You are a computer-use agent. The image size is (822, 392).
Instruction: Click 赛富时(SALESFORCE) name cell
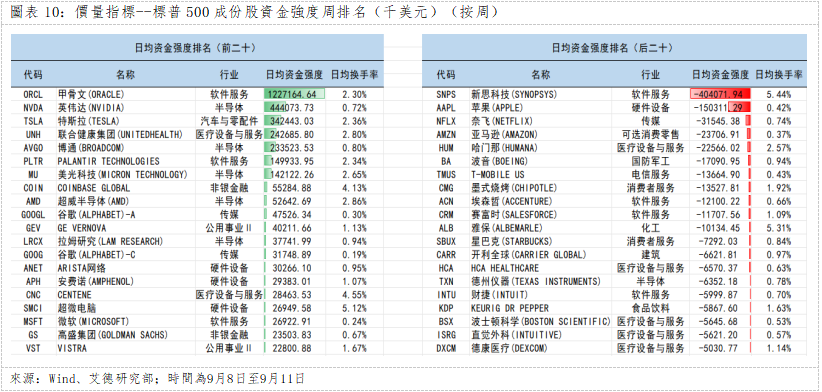pos(513,214)
